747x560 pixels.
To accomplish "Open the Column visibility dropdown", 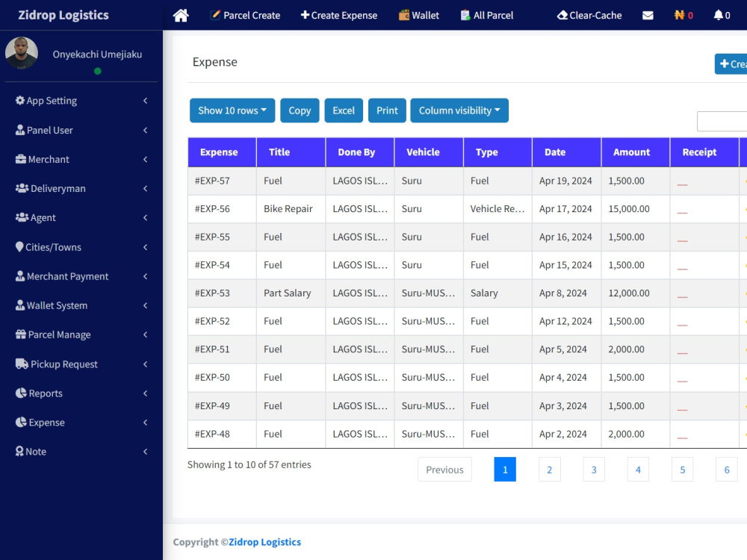I will coord(459,111).
